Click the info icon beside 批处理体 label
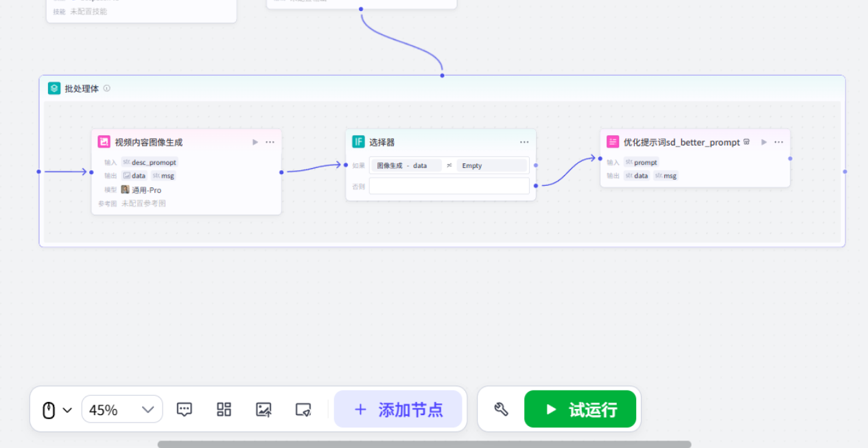The image size is (868, 448). 106,89
